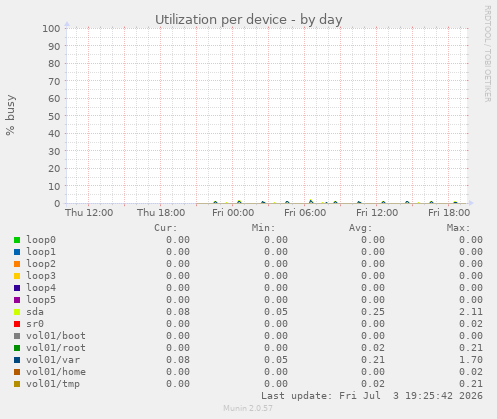Screen dimensions: 497x419
Task: Click vol01/var average value 0.21
Action: pyautogui.click(x=373, y=360)
